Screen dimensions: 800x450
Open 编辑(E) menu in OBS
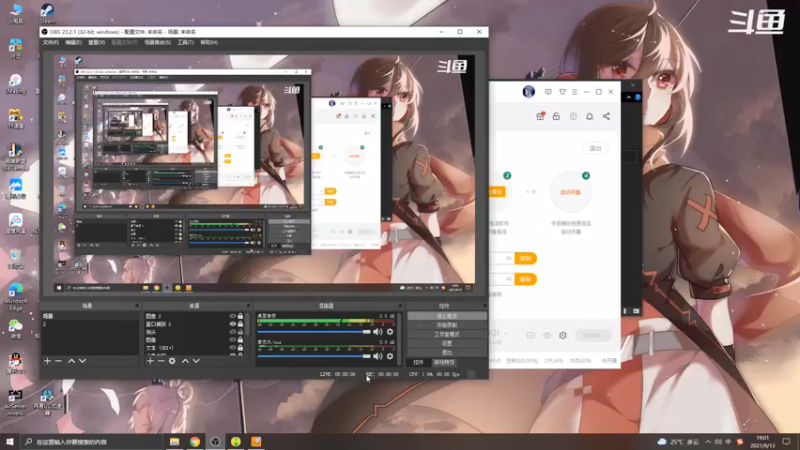click(x=73, y=42)
